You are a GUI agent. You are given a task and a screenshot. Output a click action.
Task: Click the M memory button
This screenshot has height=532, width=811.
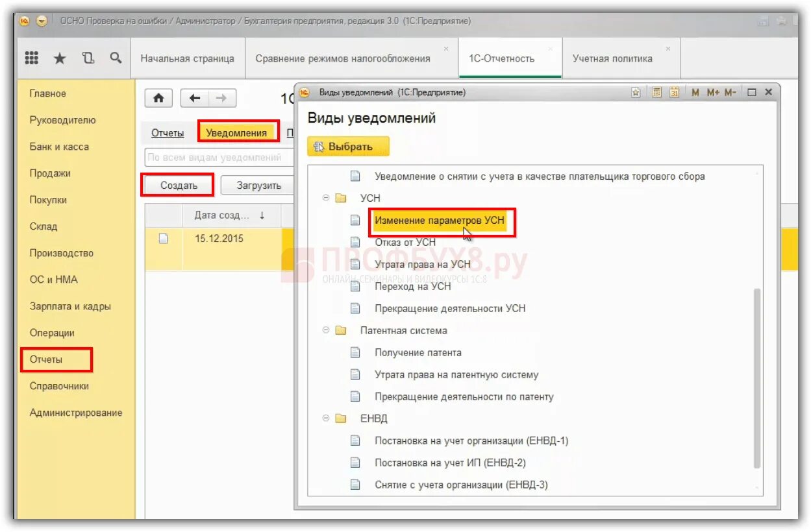tap(695, 93)
